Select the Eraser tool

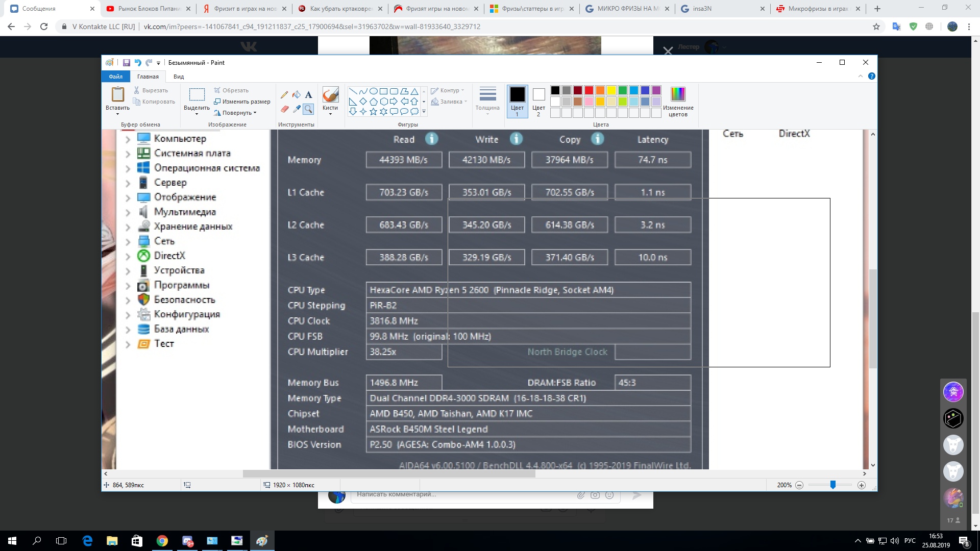pyautogui.click(x=284, y=109)
